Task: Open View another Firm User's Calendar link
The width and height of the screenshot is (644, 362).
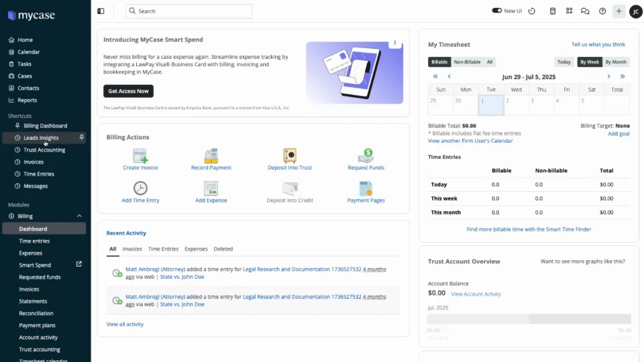Action: (x=470, y=141)
